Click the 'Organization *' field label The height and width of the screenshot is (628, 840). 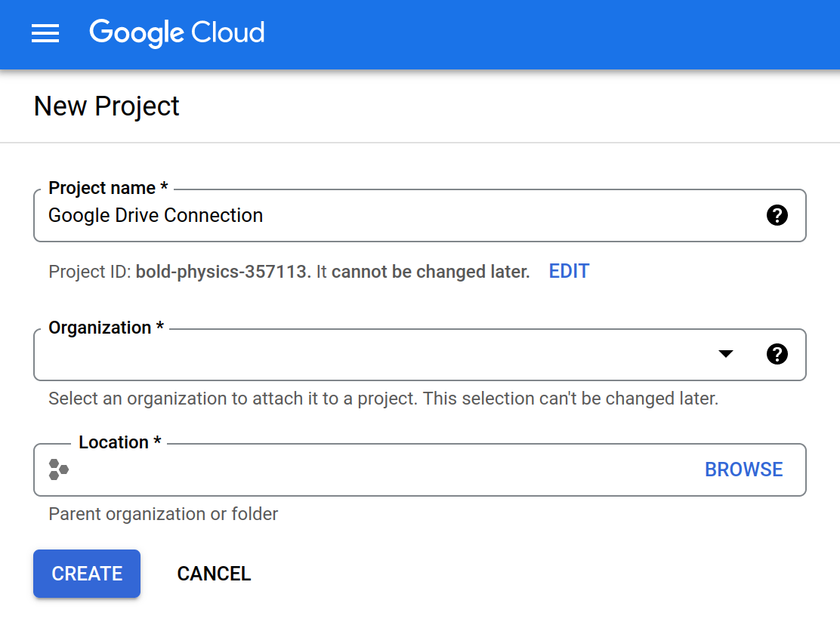click(106, 328)
